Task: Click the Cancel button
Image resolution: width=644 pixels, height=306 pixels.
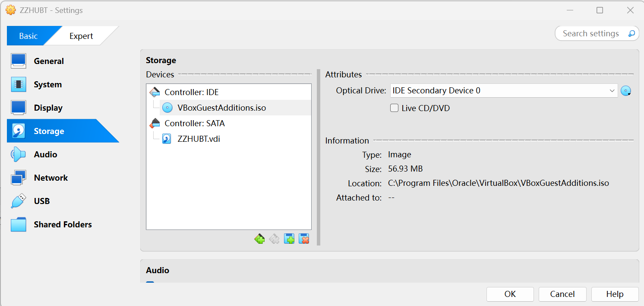Action: [562, 294]
